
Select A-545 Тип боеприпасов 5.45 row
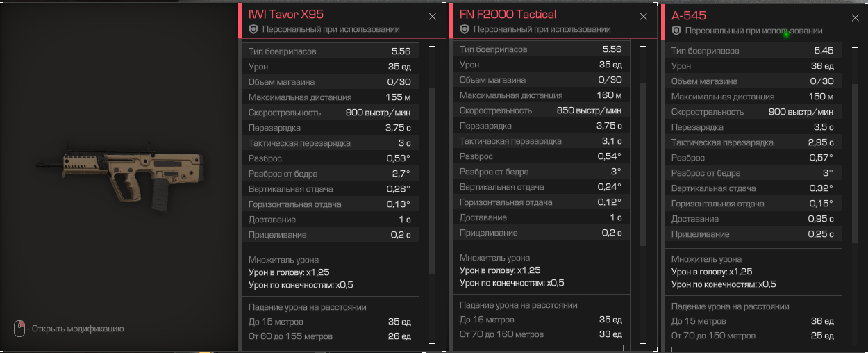[753, 51]
